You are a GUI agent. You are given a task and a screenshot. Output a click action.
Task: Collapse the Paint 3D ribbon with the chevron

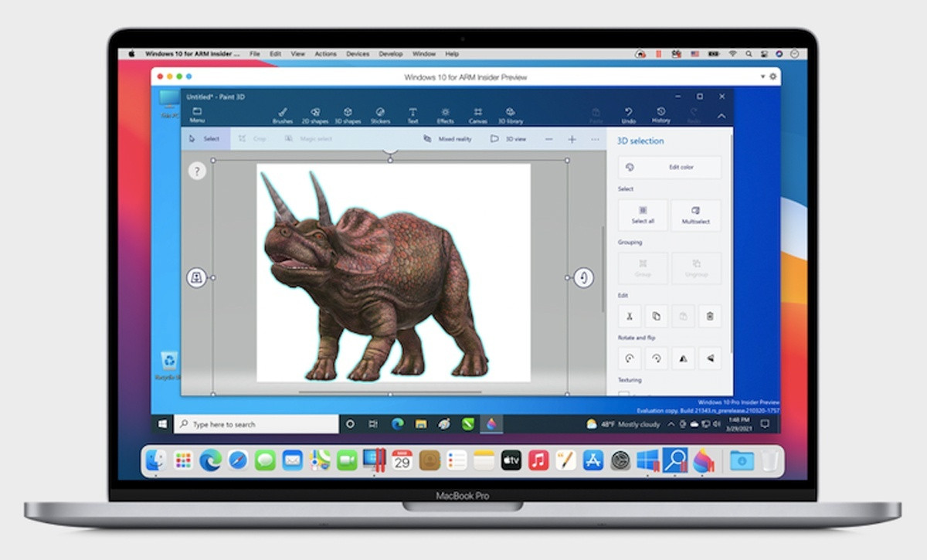pyautogui.click(x=722, y=116)
